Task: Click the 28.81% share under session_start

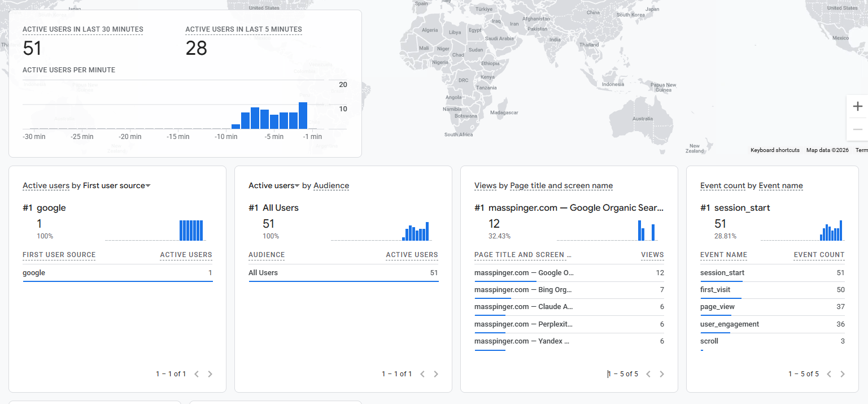Action: click(x=725, y=236)
